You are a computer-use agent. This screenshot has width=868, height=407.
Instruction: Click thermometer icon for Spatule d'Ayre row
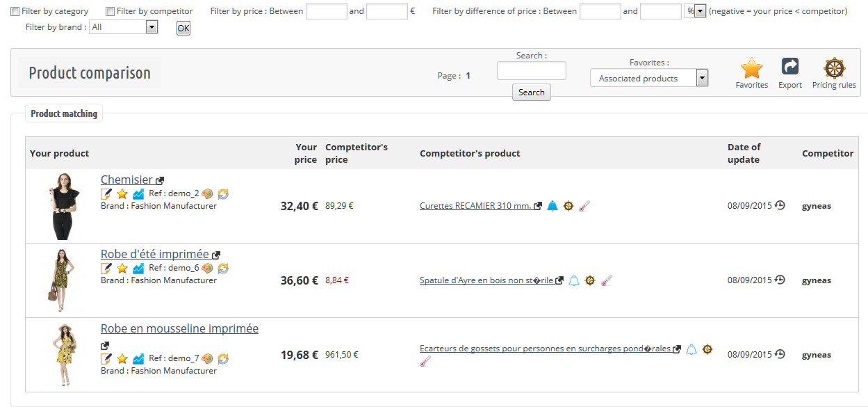tap(607, 280)
